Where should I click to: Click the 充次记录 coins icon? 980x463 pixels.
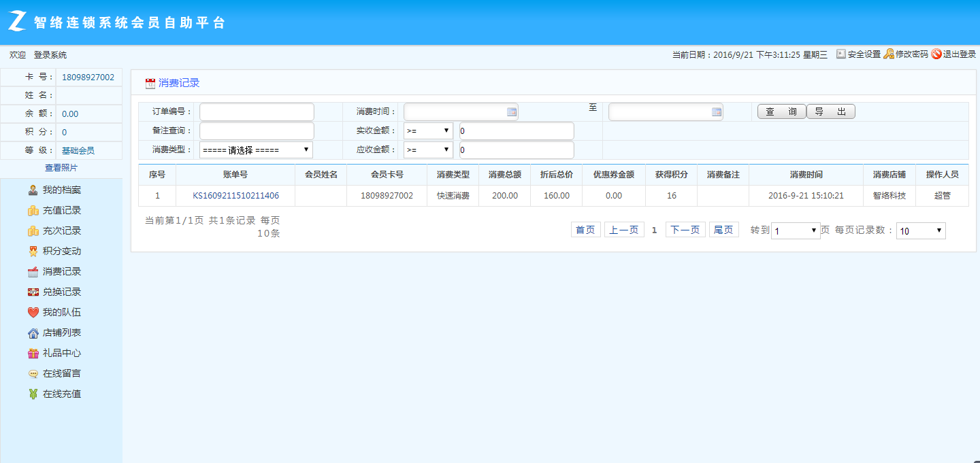(33, 230)
